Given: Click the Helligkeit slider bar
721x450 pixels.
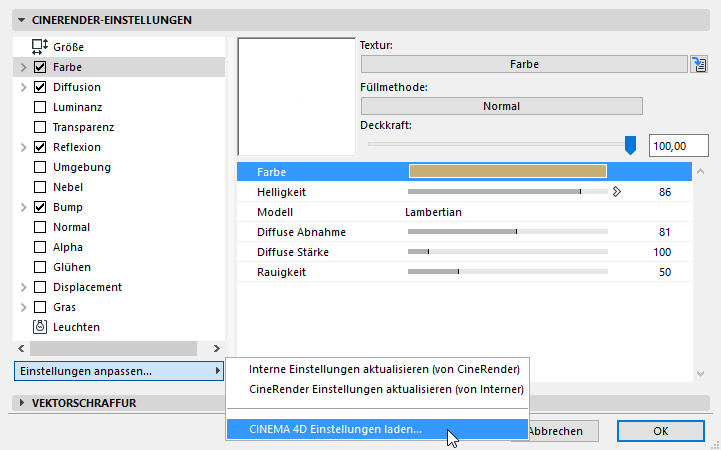Looking at the screenshot, I should tap(508, 192).
